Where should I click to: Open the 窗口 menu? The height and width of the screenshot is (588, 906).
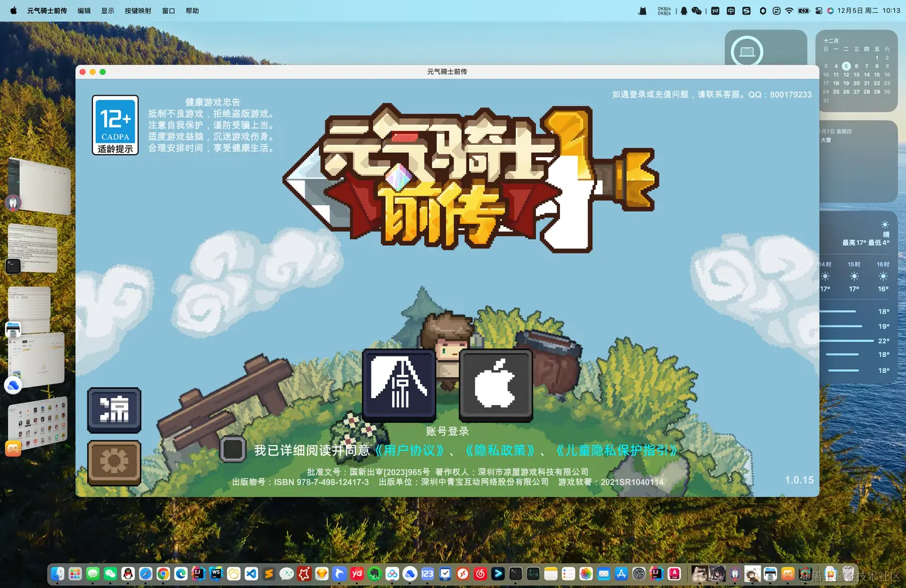coord(168,11)
